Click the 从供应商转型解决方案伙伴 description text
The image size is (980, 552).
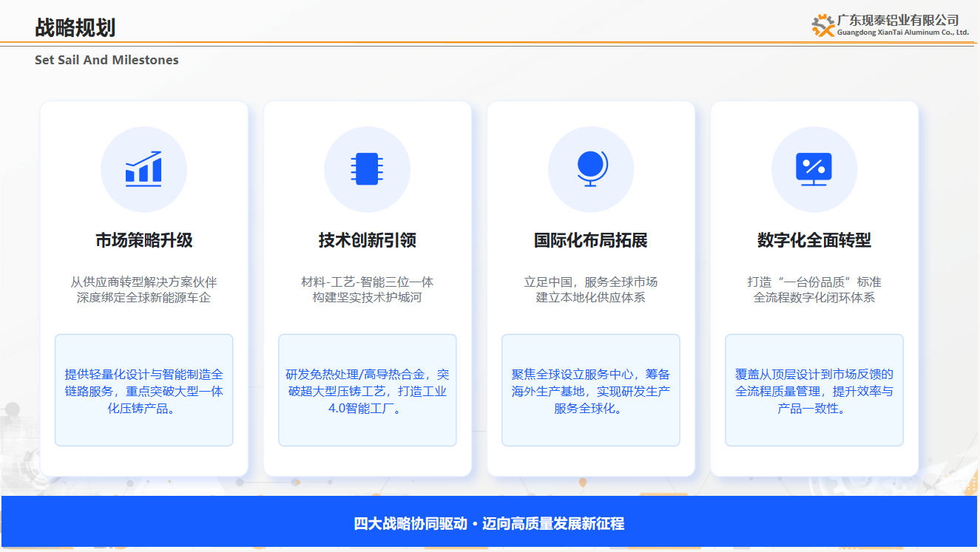[144, 282]
